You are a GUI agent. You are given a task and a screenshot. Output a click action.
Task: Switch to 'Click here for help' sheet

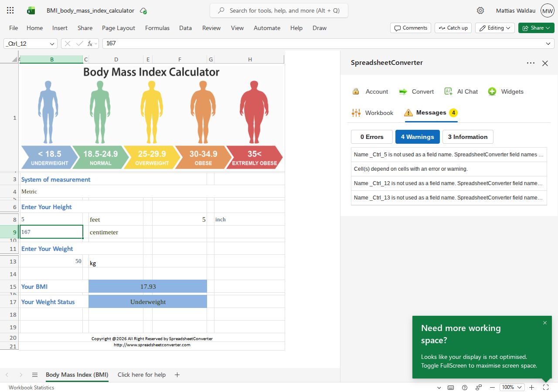(142, 375)
